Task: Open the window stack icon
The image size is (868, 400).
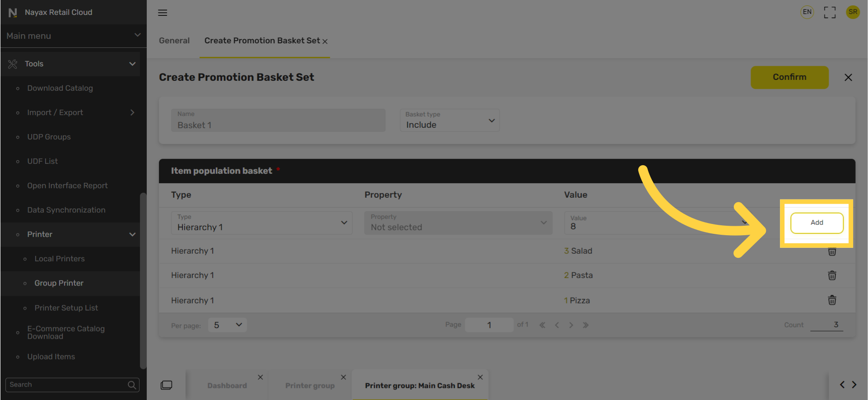Action: point(166,385)
